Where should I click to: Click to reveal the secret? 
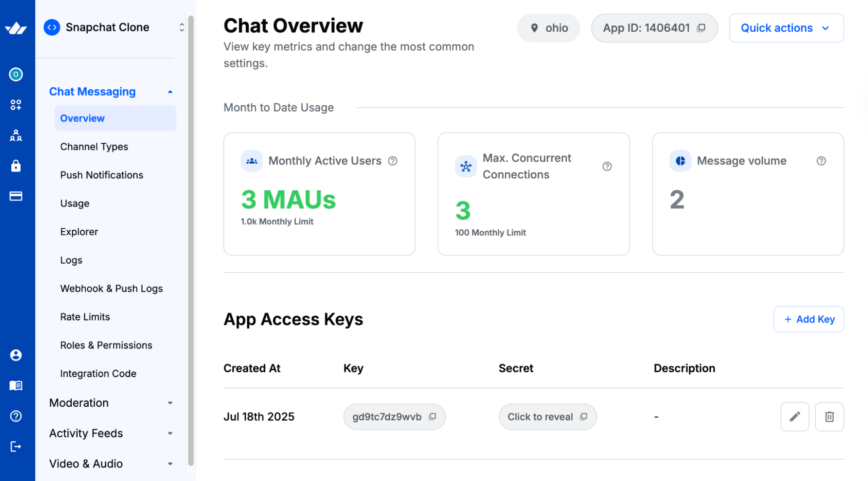[541, 417]
